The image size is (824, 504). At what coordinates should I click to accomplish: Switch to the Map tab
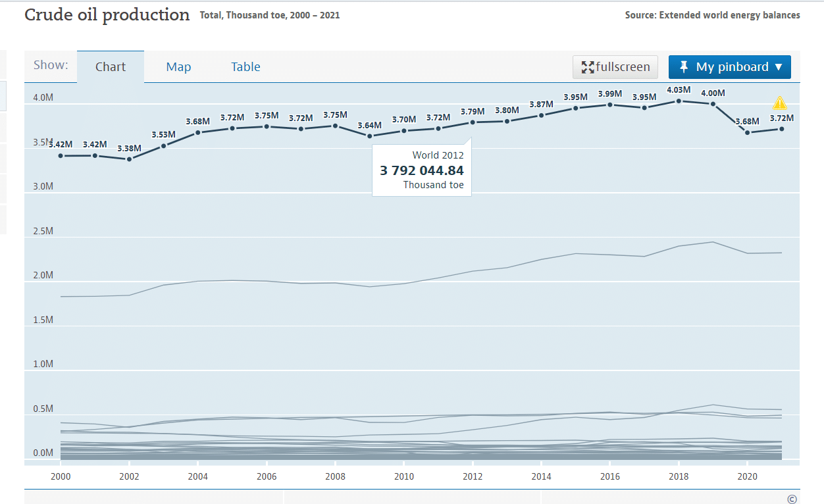[x=178, y=67]
